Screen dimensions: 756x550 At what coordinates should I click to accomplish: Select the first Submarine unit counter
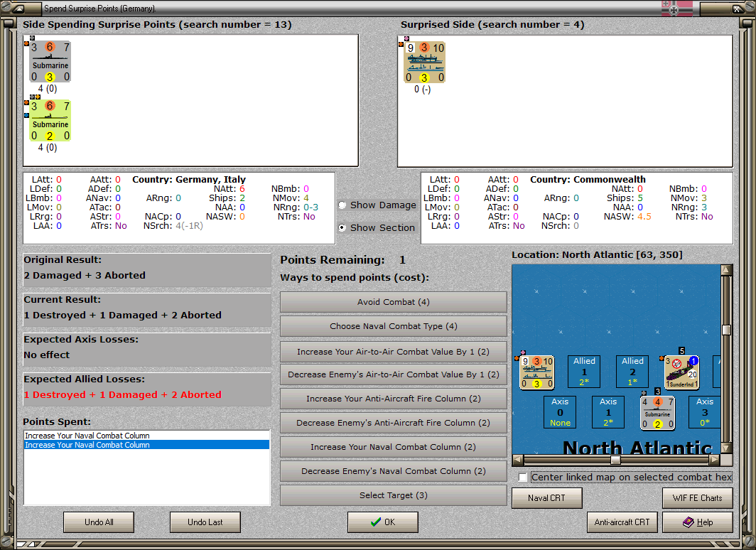pos(50,62)
